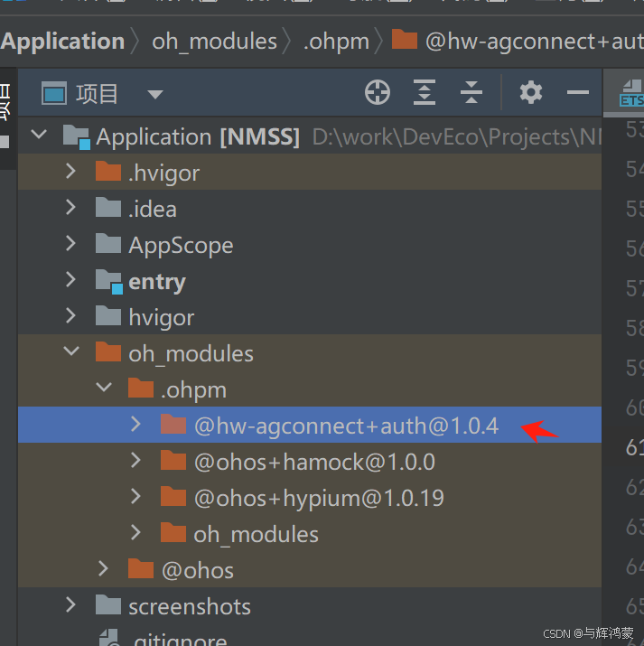Viewport: 644px width, 646px height.
Task: Select the .idea tree item
Action: point(310,208)
